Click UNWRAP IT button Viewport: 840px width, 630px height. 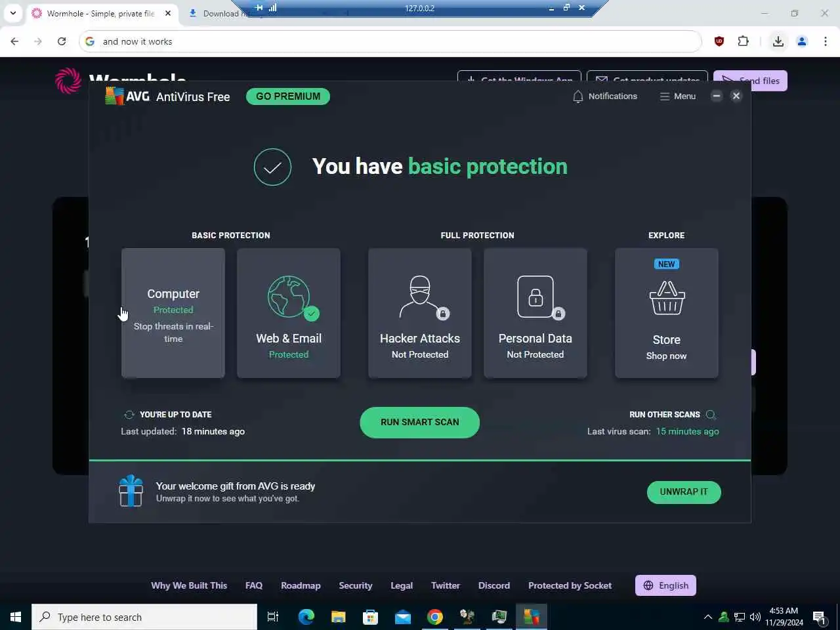click(x=684, y=492)
